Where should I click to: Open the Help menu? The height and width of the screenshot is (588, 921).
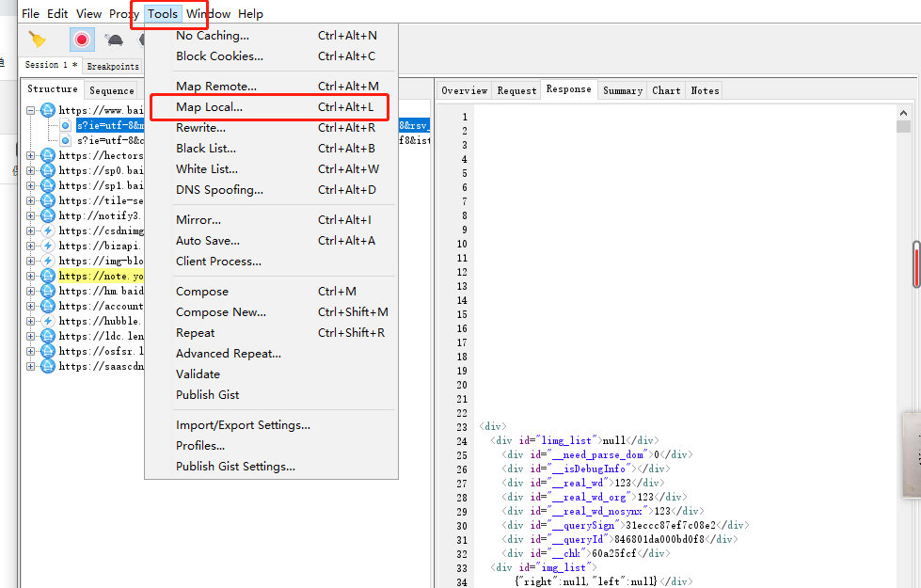pyautogui.click(x=250, y=13)
